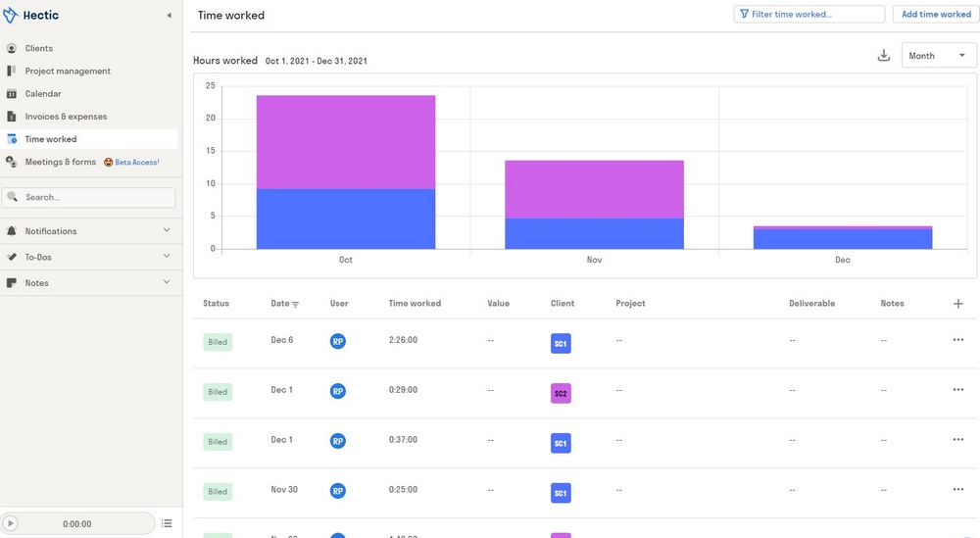Start the timer with play button
This screenshot has height=538, width=980.
pos(10,523)
